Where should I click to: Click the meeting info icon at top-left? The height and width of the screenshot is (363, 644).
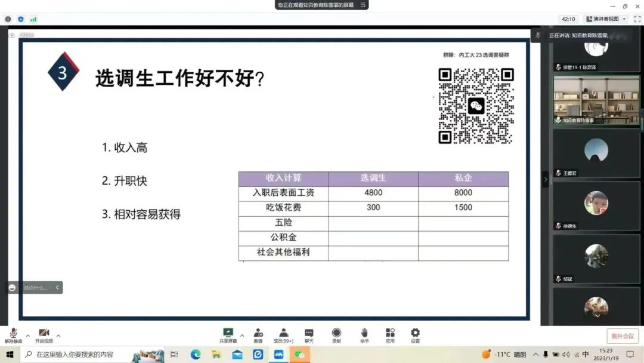(x=8, y=19)
